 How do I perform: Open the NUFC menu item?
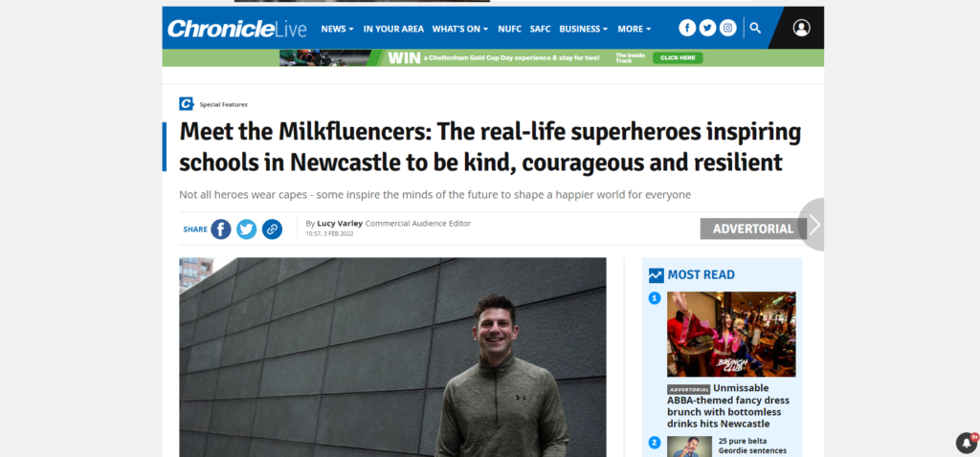click(x=509, y=29)
